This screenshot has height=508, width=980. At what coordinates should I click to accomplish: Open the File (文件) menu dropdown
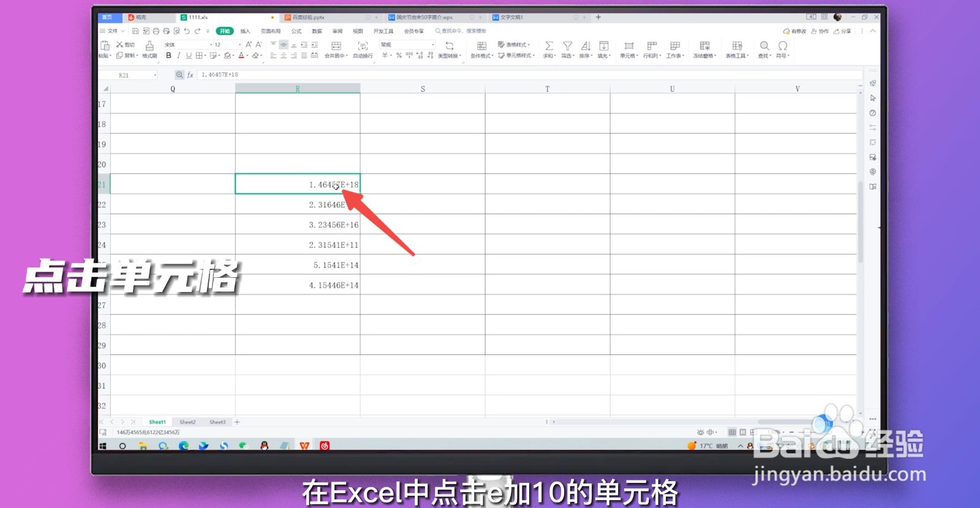[x=112, y=31]
